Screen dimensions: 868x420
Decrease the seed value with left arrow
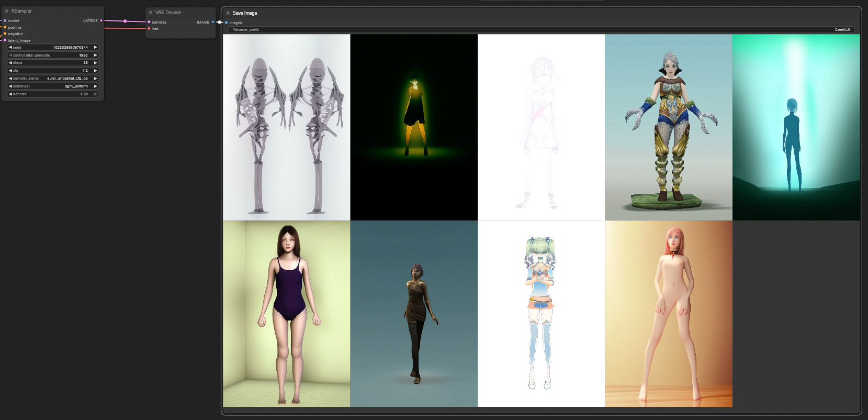click(10, 47)
